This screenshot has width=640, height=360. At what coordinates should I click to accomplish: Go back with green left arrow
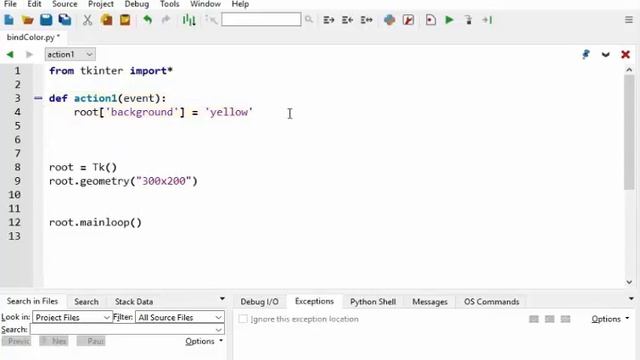click(x=10, y=54)
